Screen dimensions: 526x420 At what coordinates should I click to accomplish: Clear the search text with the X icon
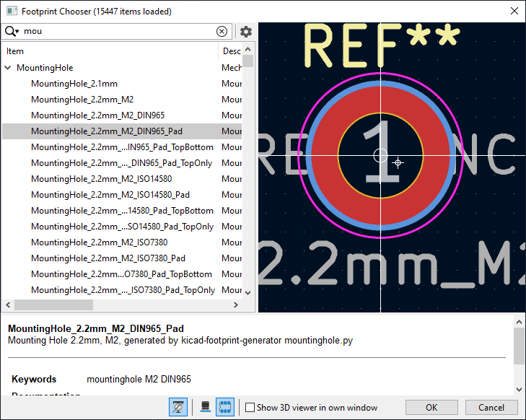222,32
